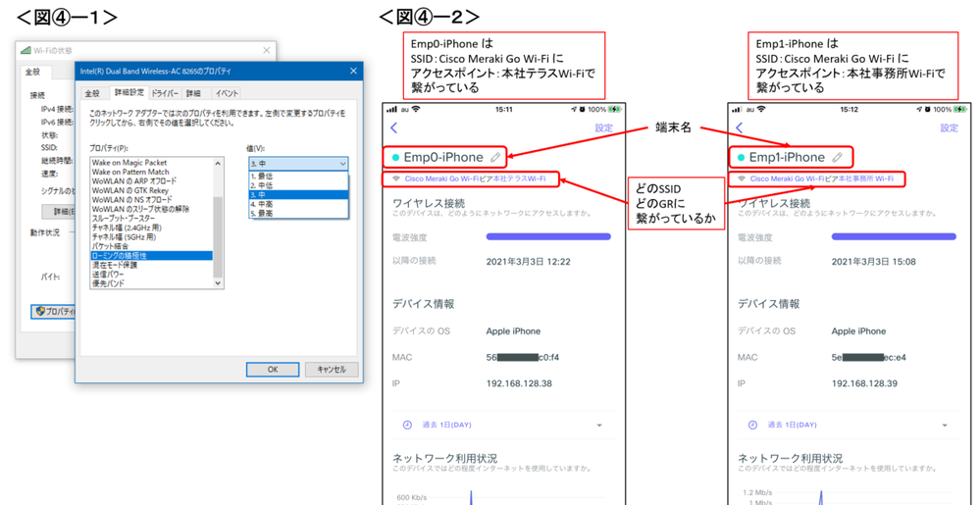Open the 値(V) combo box showing 3. 中
This screenshot has height=505, width=980.
pos(298,164)
